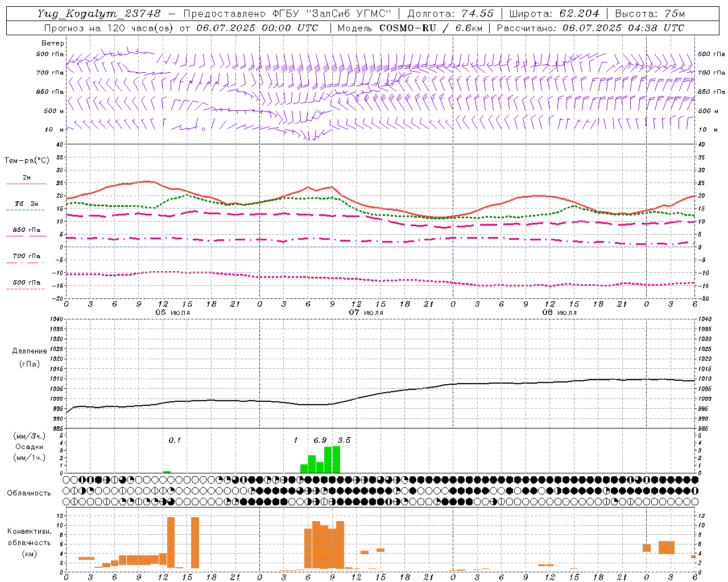Select the (мм/1ч.) precipitation unit label

[29, 458]
